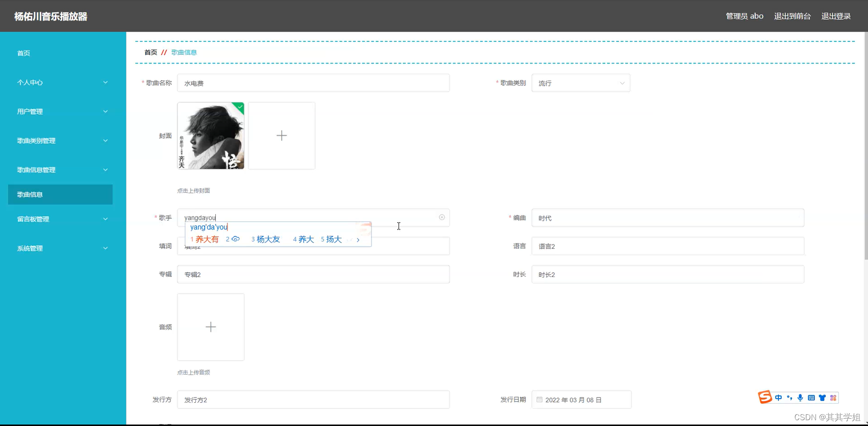Image resolution: width=868 pixels, height=426 pixels.
Task: Open calendar icon in 发行日期 field
Action: [539, 400]
